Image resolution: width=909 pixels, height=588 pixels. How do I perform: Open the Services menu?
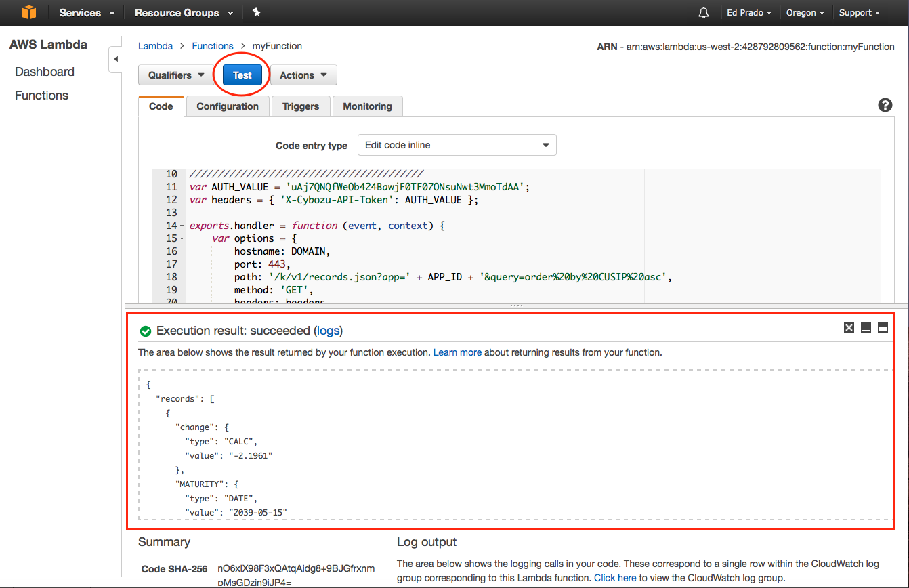click(87, 13)
